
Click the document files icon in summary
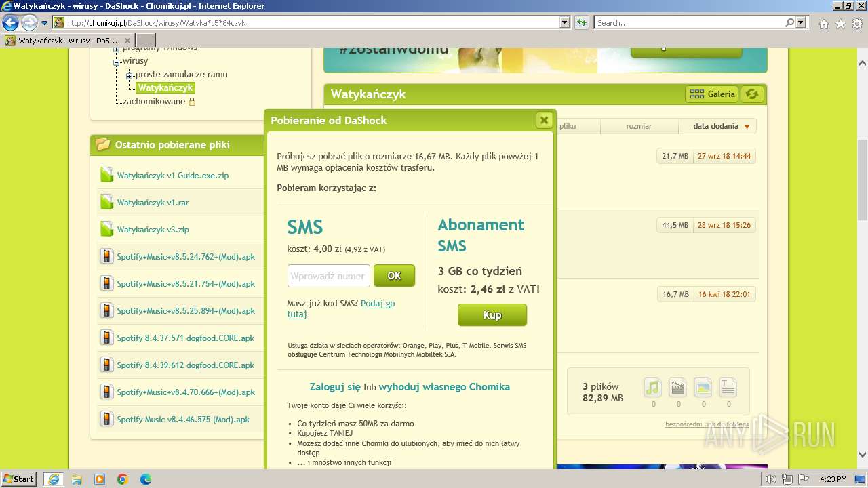728,387
